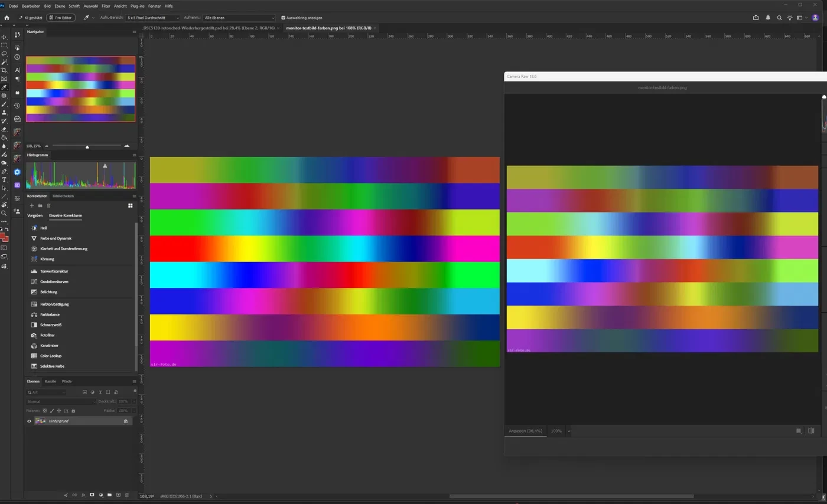Select the Move tool
827x504 pixels.
(x=4, y=37)
